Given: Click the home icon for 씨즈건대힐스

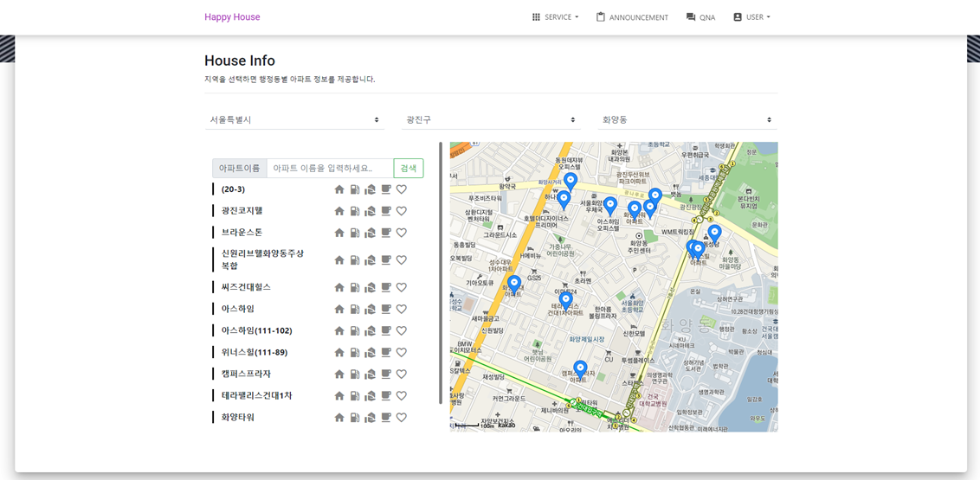Looking at the screenshot, I should pyautogui.click(x=339, y=287).
